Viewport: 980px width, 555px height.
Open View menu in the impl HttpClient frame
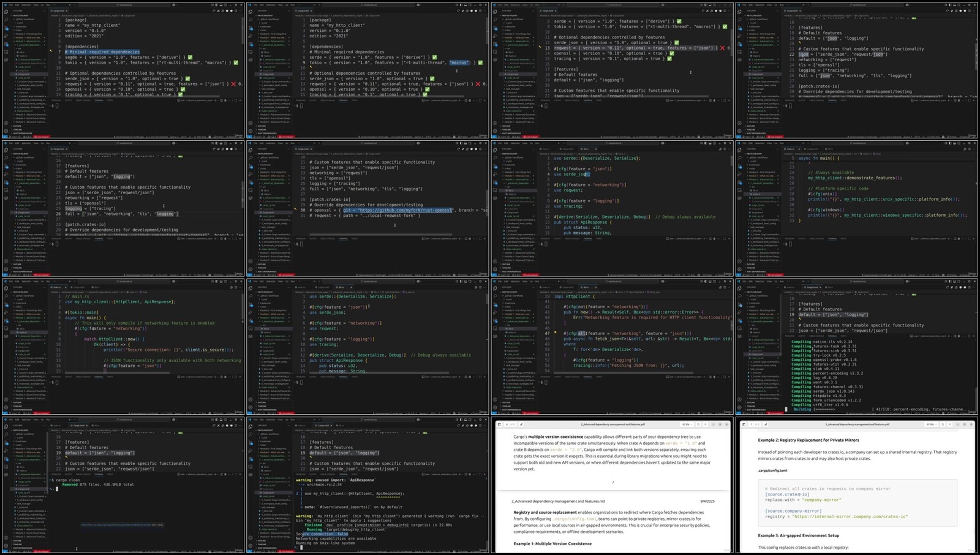(526, 281)
